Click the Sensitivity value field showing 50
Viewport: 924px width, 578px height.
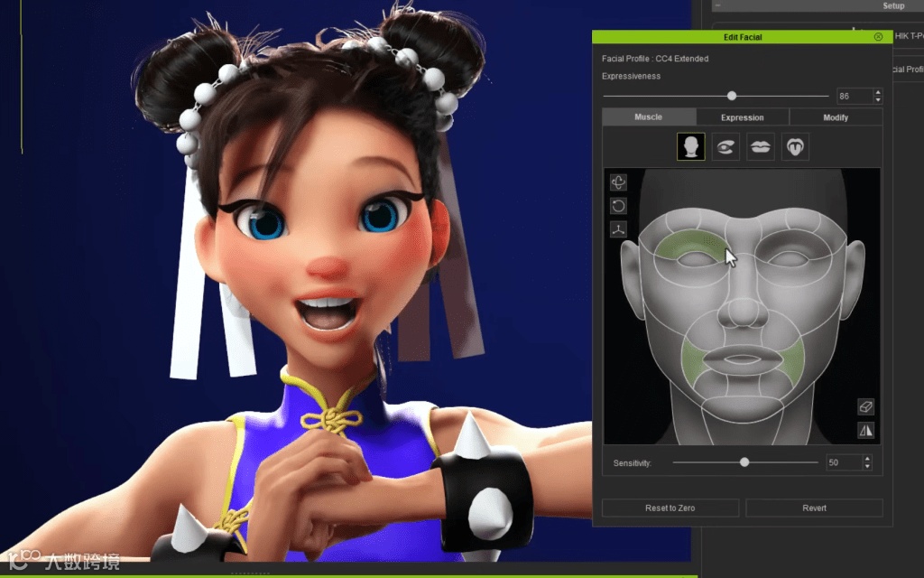tap(844, 462)
